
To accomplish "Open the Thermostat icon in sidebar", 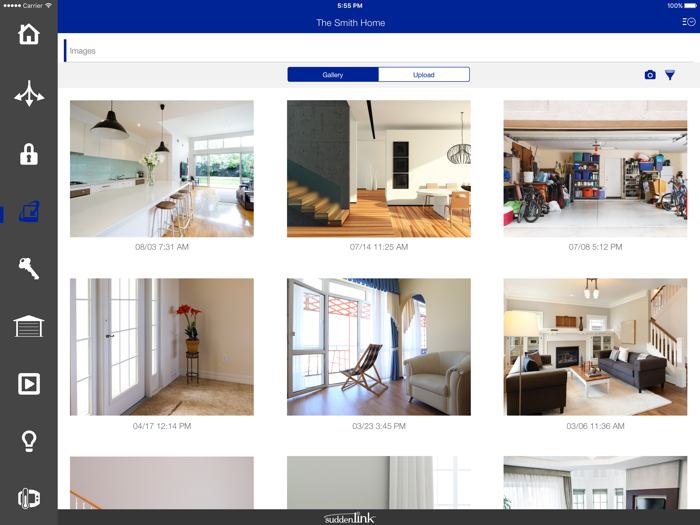I will point(29,498).
